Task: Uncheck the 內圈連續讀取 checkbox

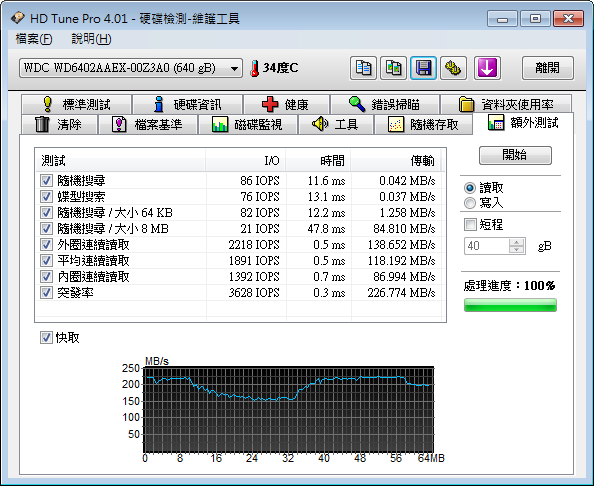Action: coord(46,277)
